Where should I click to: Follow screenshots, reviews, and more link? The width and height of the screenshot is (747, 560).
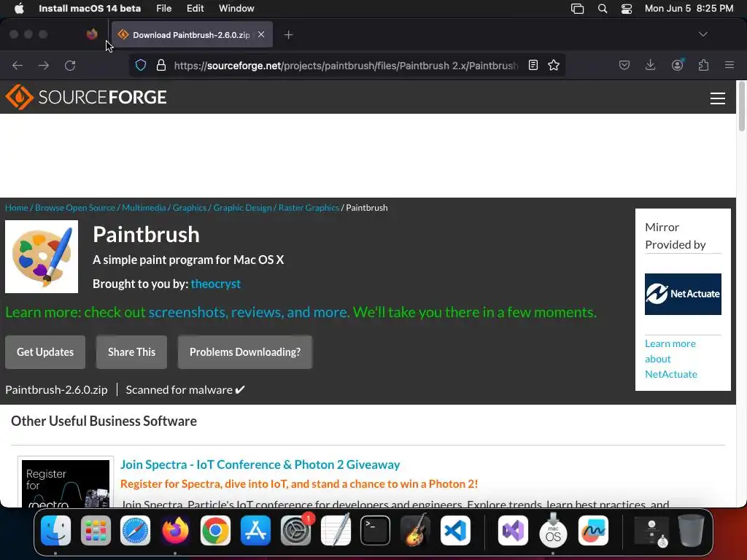(248, 312)
